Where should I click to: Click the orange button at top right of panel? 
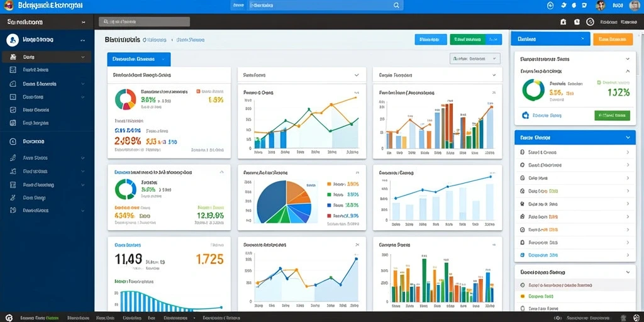pyautogui.click(x=613, y=39)
